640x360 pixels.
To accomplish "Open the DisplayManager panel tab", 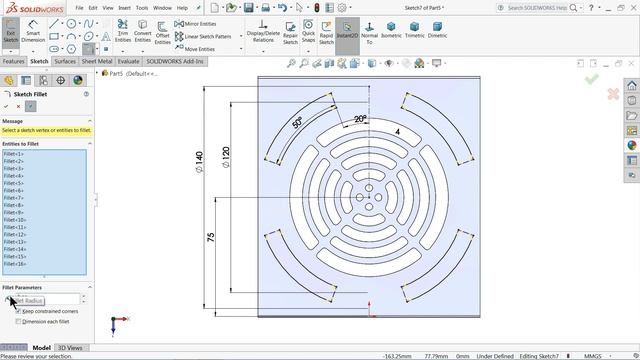I will (78, 80).
